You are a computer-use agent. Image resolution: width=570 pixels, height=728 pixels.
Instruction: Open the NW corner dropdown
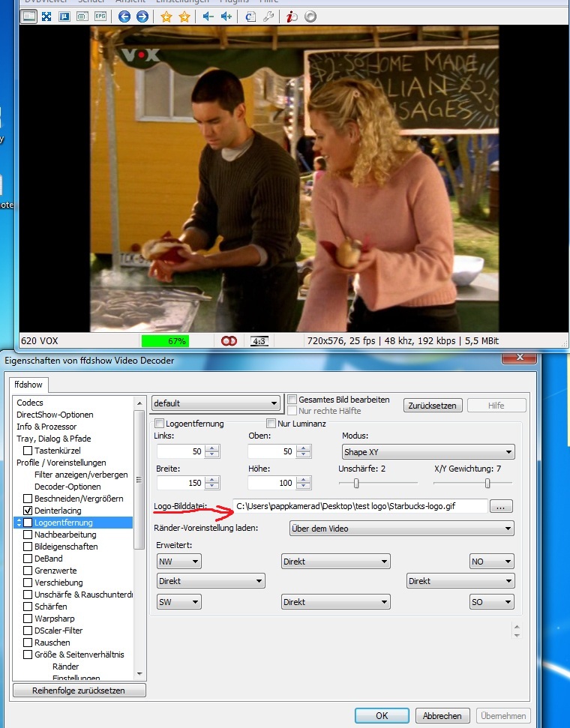(x=178, y=562)
